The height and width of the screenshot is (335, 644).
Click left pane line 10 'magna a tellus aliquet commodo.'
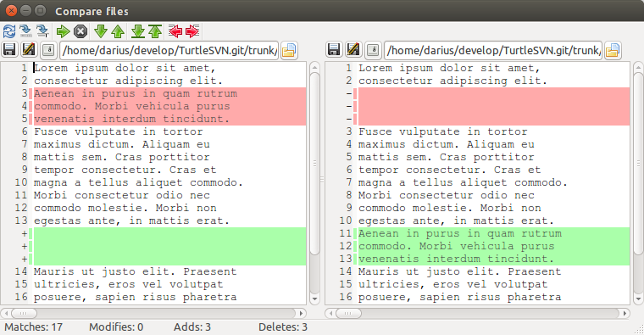[138, 182]
